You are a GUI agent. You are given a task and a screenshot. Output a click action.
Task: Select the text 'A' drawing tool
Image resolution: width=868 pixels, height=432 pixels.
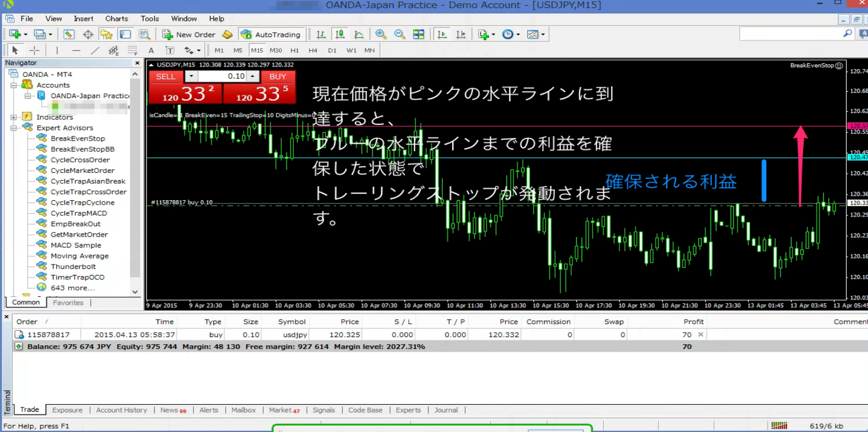click(151, 50)
